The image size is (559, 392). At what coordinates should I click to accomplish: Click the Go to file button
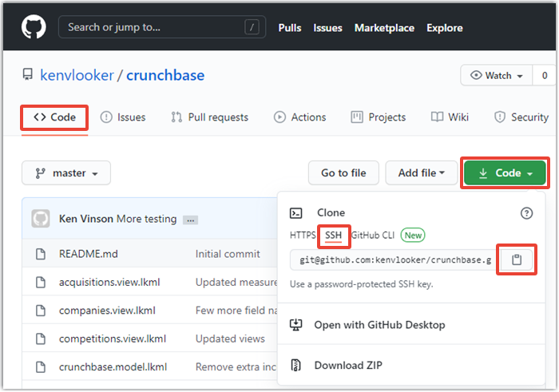(x=343, y=173)
